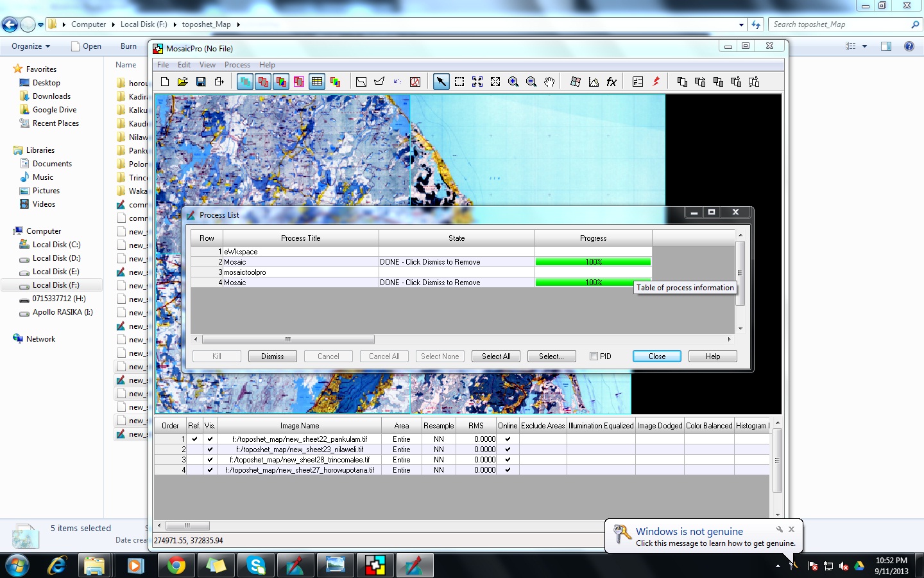
Task: Click Select All in Process List dialog
Action: tap(495, 356)
